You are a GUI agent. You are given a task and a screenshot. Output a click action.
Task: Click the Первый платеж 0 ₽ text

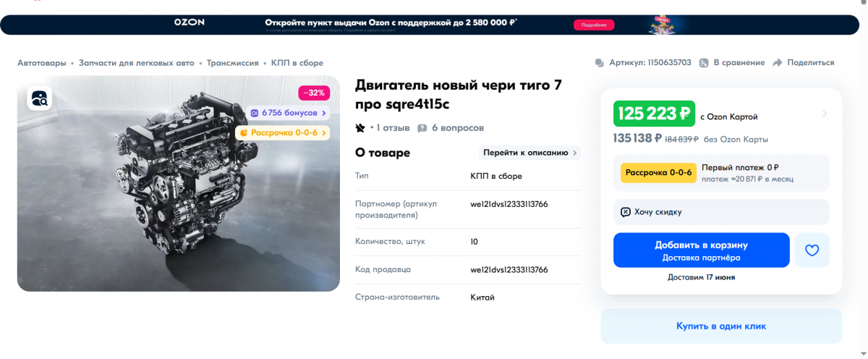click(x=740, y=168)
